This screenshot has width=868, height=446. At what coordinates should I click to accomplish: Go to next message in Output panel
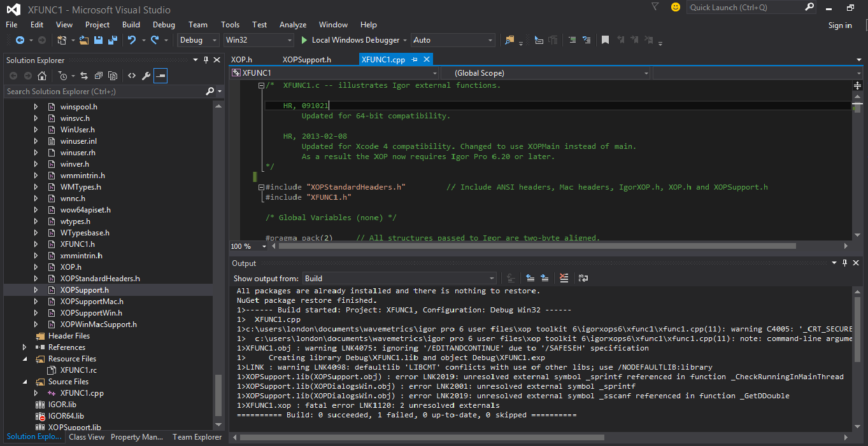click(x=544, y=278)
